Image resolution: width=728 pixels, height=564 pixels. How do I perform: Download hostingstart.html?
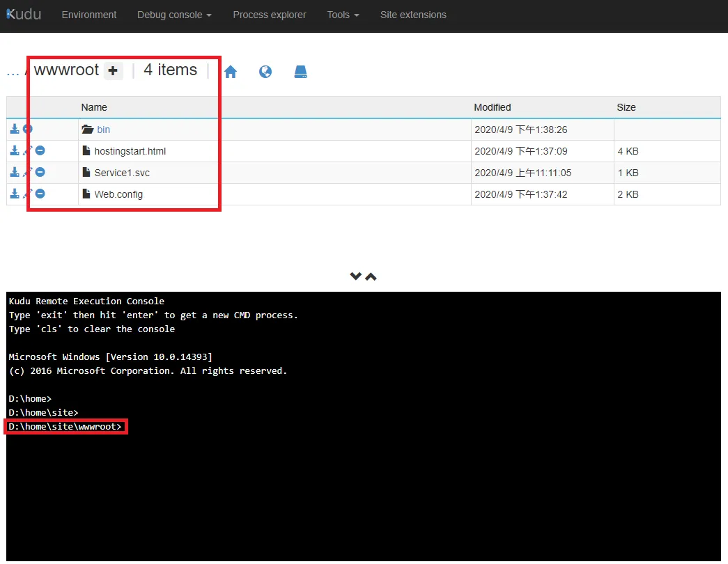[15, 150]
